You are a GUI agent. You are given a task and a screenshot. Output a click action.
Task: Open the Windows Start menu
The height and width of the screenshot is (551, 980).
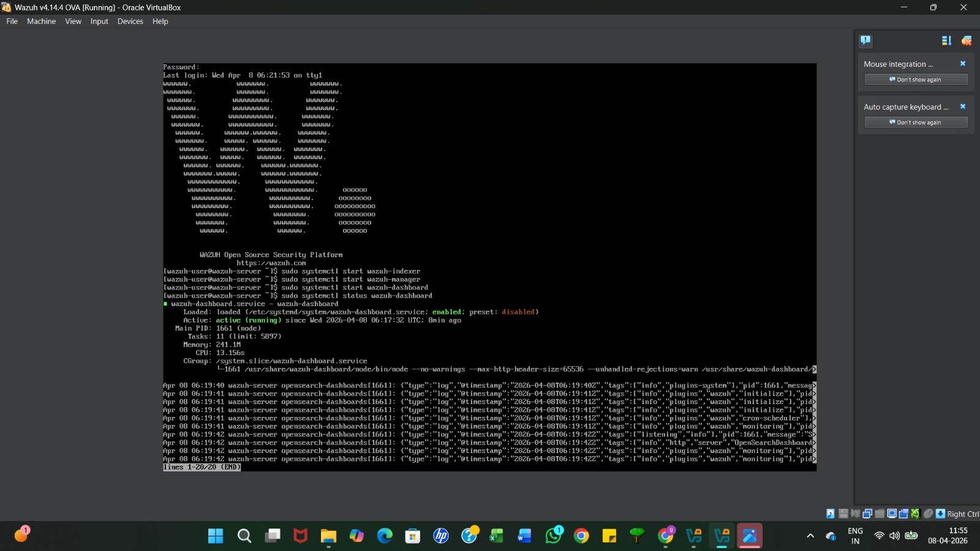click(216, 536)
